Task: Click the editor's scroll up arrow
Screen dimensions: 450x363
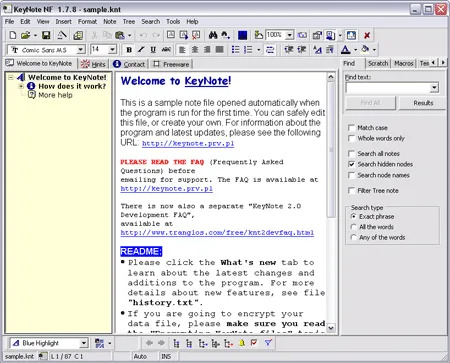Action: coord(330,77)
